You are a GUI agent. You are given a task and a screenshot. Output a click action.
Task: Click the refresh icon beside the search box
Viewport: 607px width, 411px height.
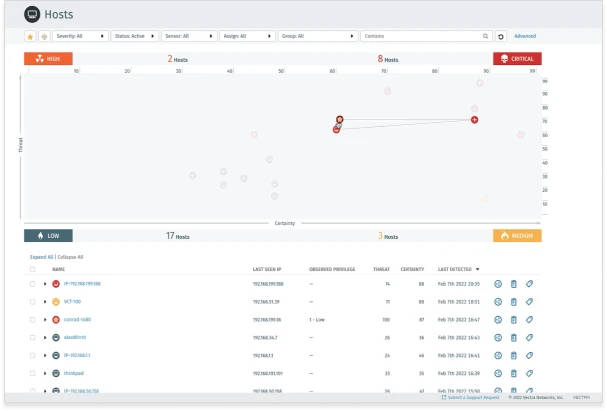pyautogui.click(x=501, y=36)
